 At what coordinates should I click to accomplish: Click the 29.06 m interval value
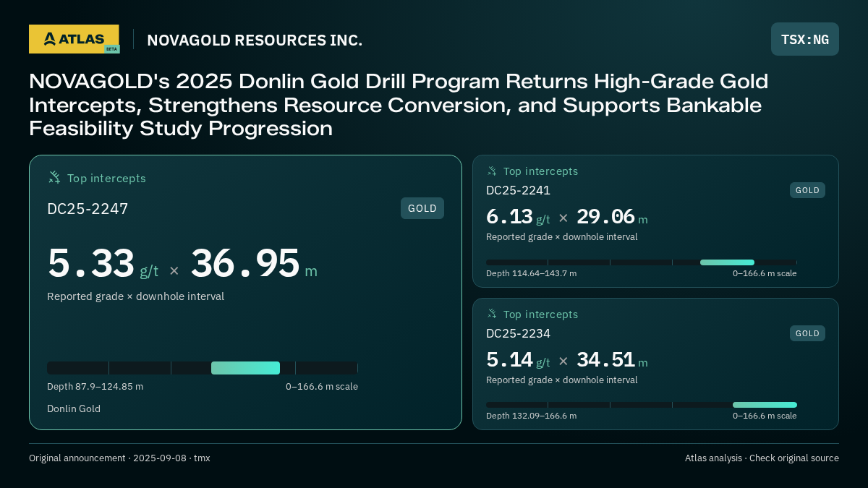(x=612, y=217)
